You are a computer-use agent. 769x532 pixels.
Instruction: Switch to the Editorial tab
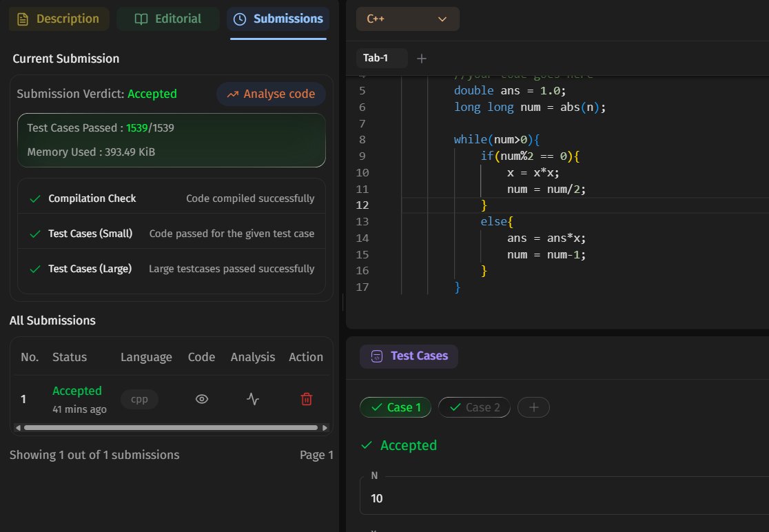tap(167, 19)
